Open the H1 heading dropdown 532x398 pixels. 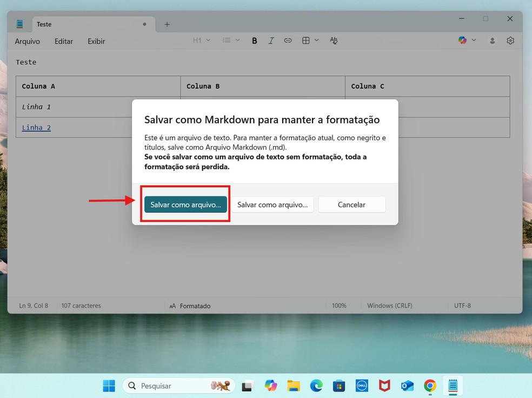coord(202,41)
